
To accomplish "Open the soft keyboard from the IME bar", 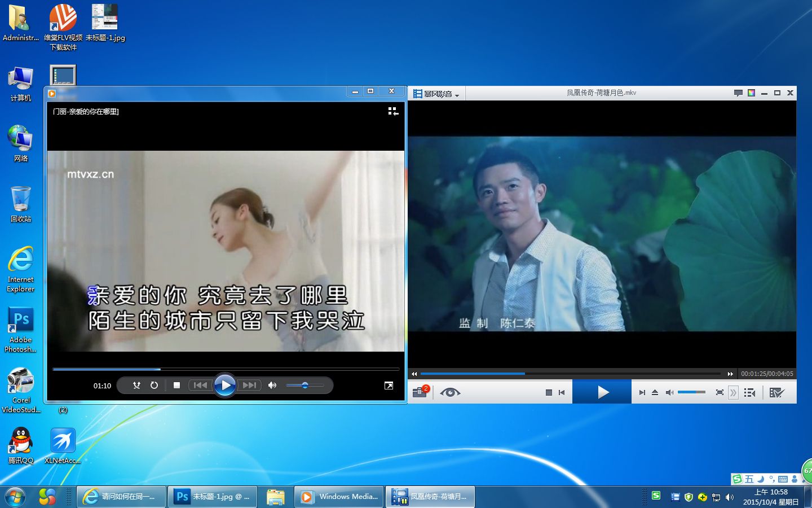I will pyautogui.click(x=783, y=479).
